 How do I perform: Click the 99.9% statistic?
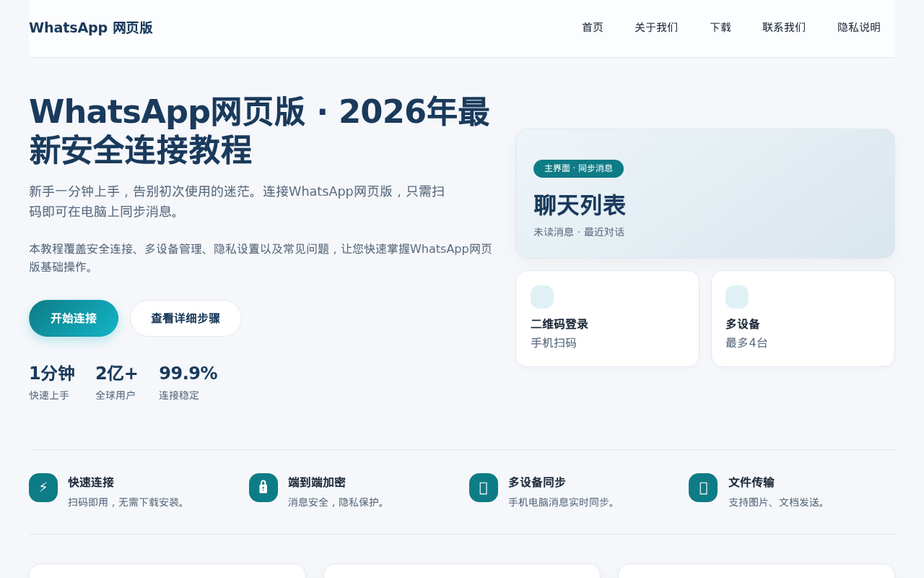tap(188, 374)
